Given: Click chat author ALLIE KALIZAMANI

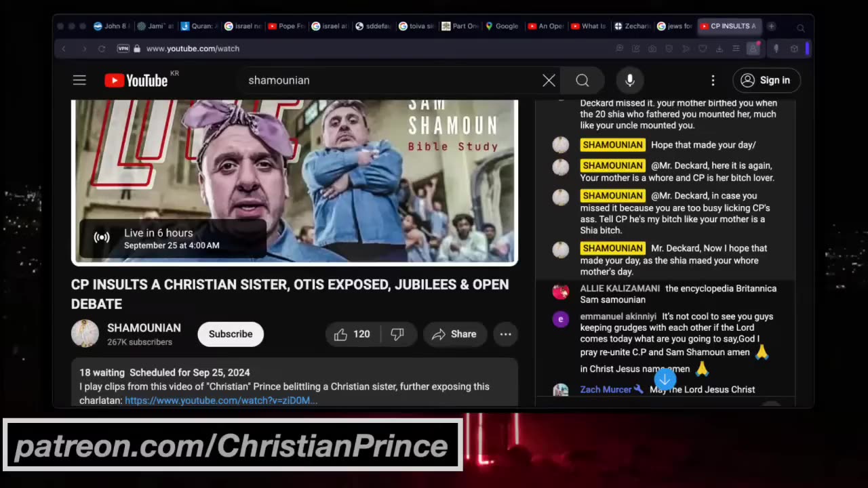Looking at the screenshot, I should coord(620,289).
